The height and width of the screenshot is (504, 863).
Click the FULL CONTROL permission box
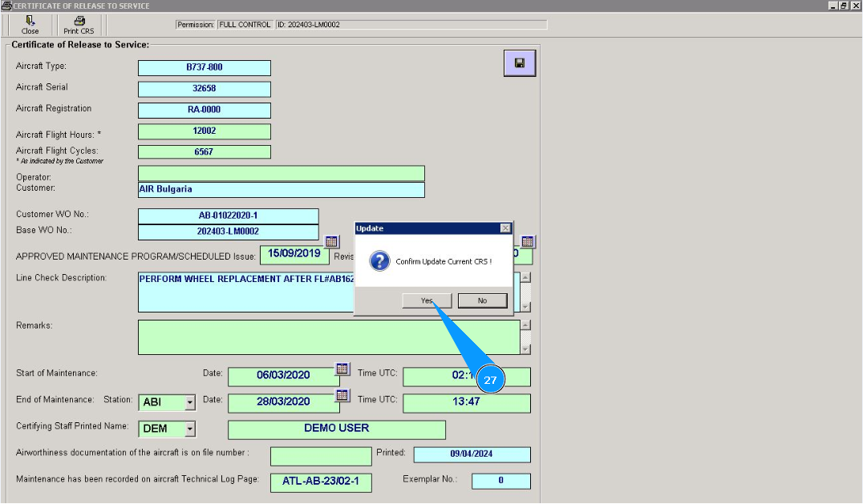click(x=245, y=25)
